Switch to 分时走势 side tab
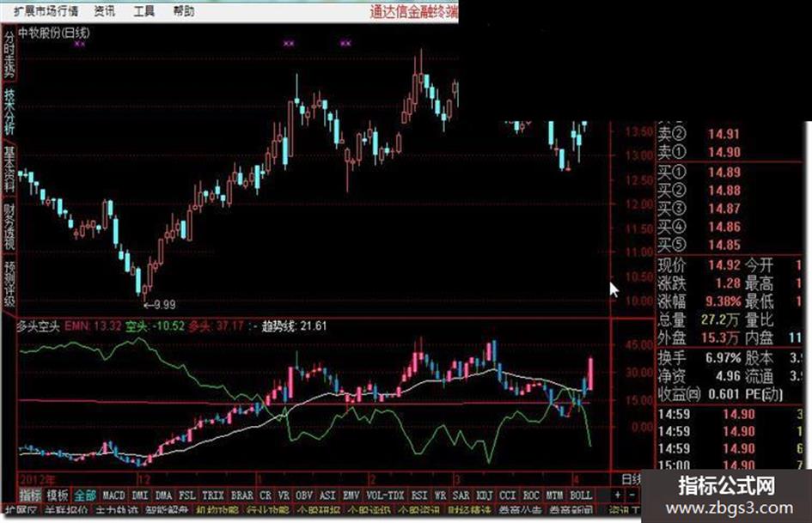 9,53
